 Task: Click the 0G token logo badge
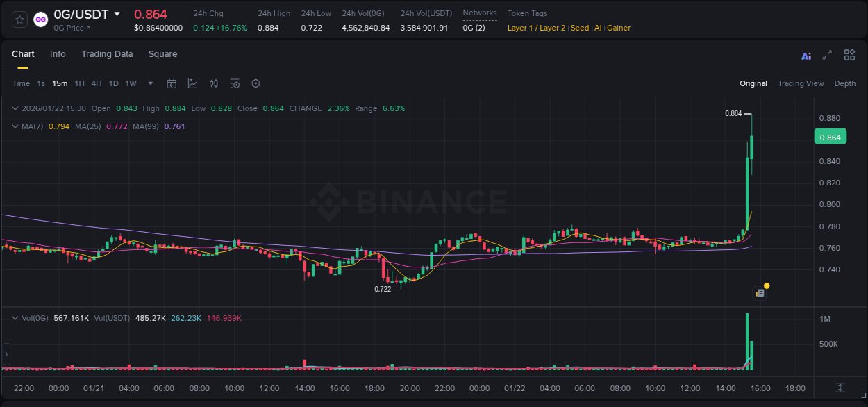click(40, 19)
